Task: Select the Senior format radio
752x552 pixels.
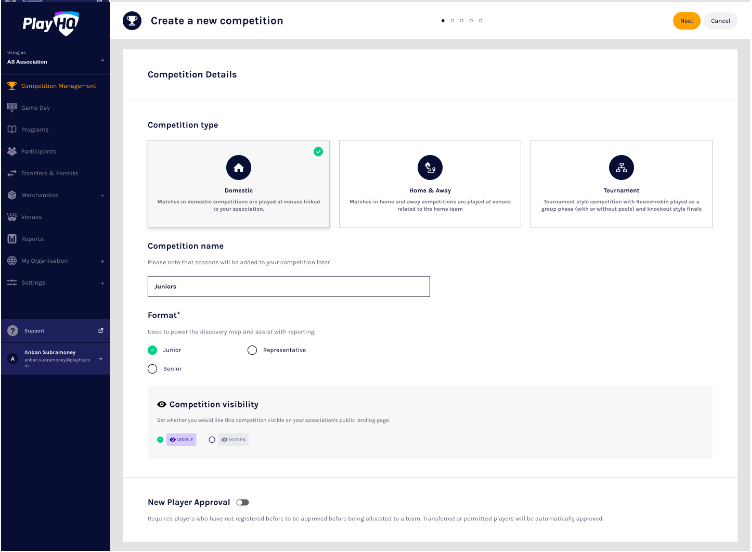Action: 152,369
